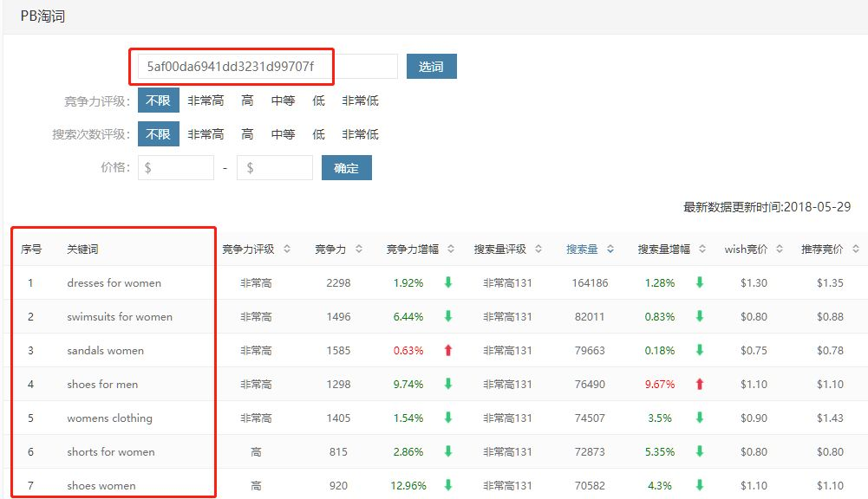Focus the maximum price input
Viewport: 868px width, 499px height.
point(275,167)
